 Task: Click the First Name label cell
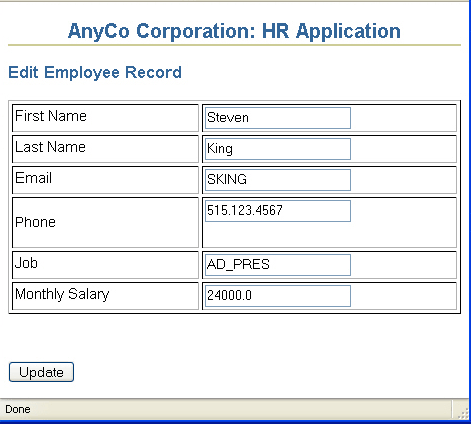105,118
